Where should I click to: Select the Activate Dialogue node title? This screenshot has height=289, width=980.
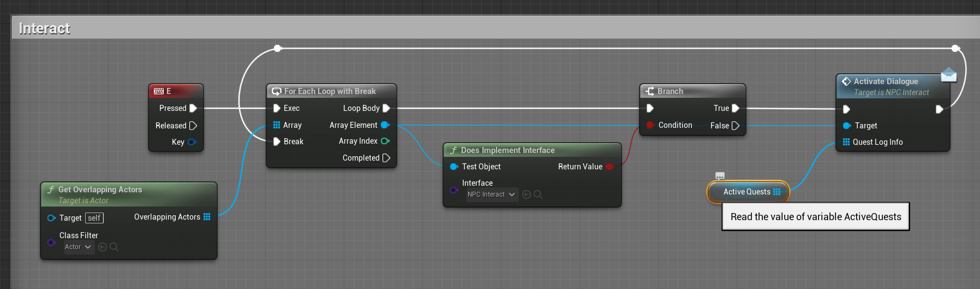click(x=886, y=81)
